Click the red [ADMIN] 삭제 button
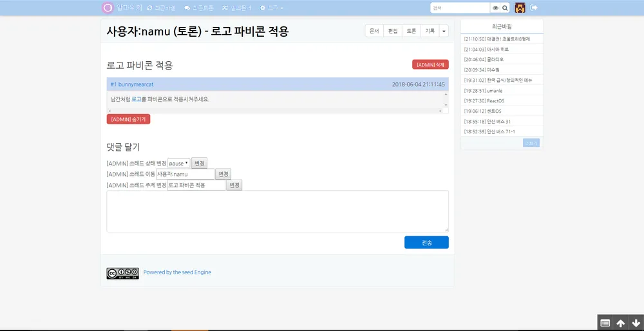 tap(430, 64)
